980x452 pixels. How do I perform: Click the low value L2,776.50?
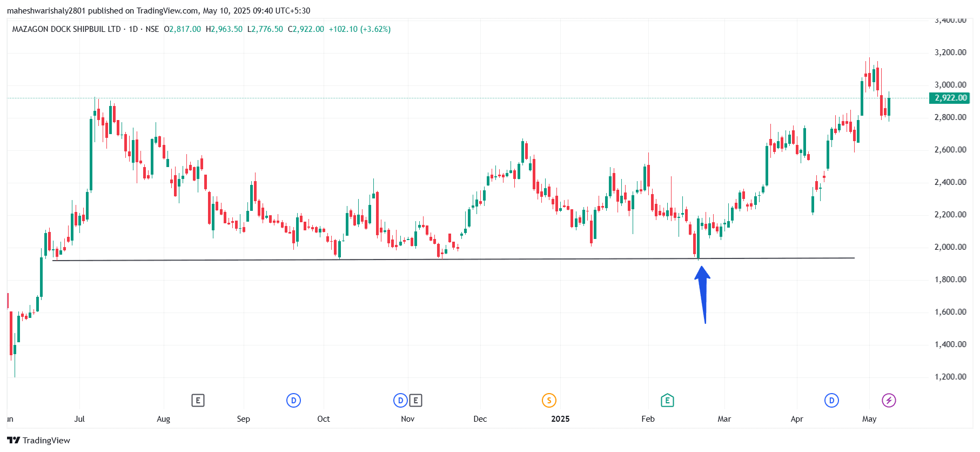[x=265, y=29]
